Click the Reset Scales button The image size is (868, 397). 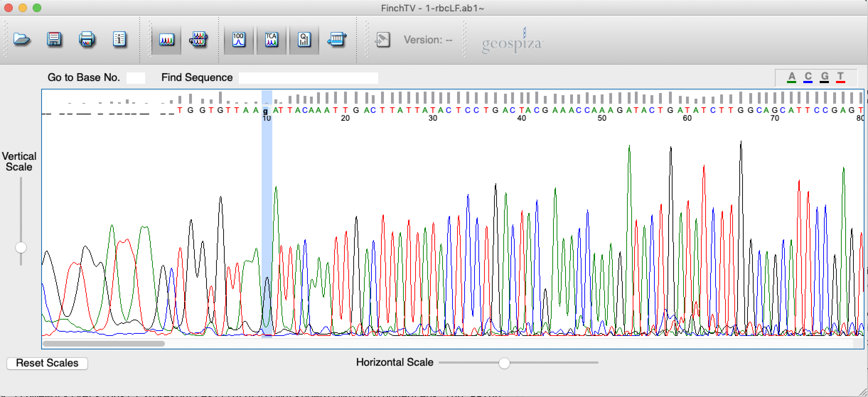[47, 363]
